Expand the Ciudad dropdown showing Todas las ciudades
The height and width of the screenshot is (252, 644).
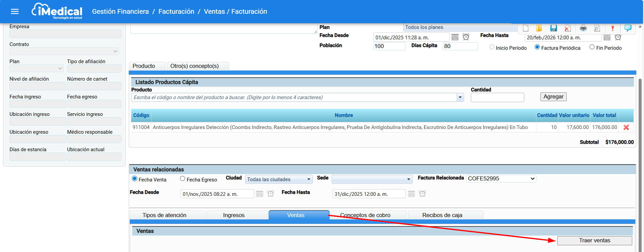pos(278,179)
